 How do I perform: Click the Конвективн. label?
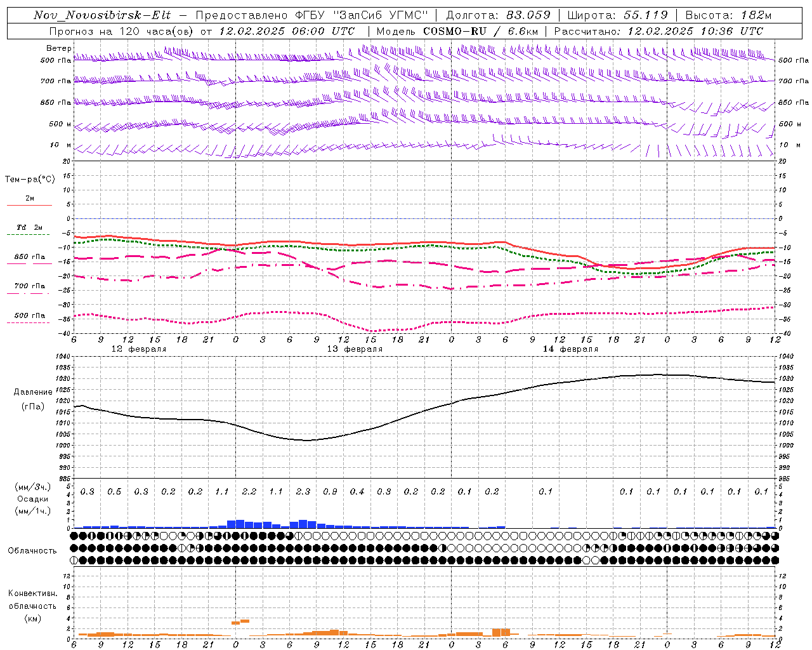click(33, 593)
